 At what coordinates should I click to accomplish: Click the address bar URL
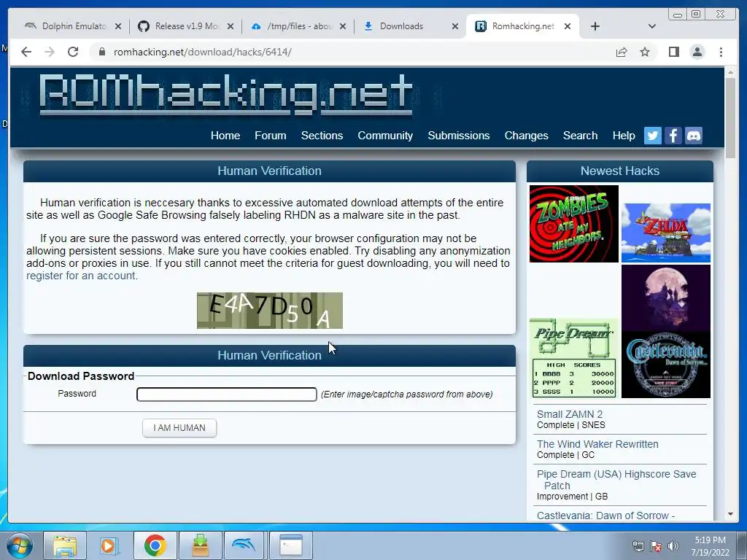pyautogui.click(x=203, y=52)
